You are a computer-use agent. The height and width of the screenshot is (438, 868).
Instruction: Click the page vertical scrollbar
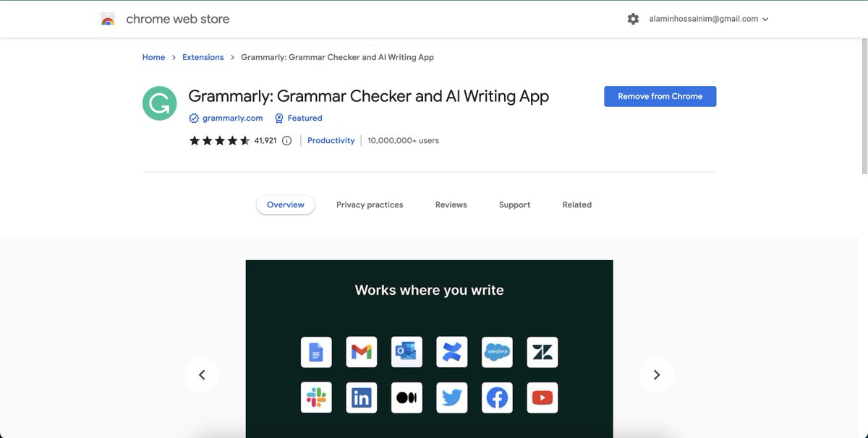864,107
